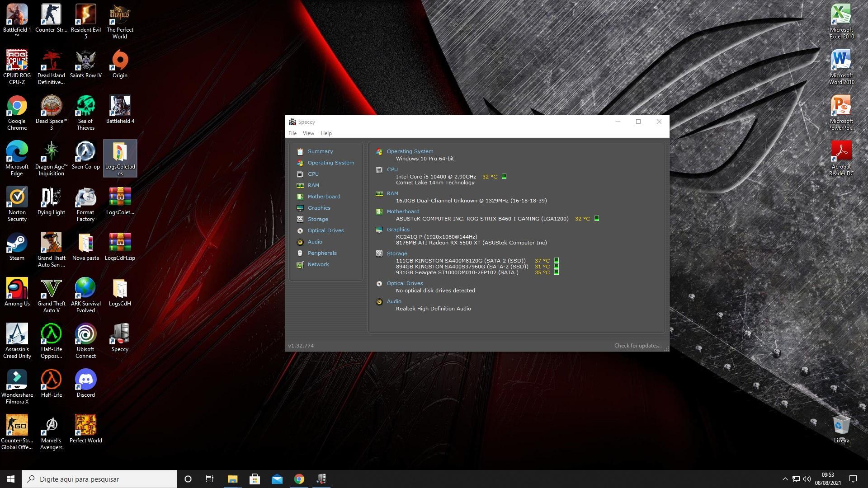The image size is (868, 488).
Task: Select Optical Drives in sidebar
Action: [325, 230]
